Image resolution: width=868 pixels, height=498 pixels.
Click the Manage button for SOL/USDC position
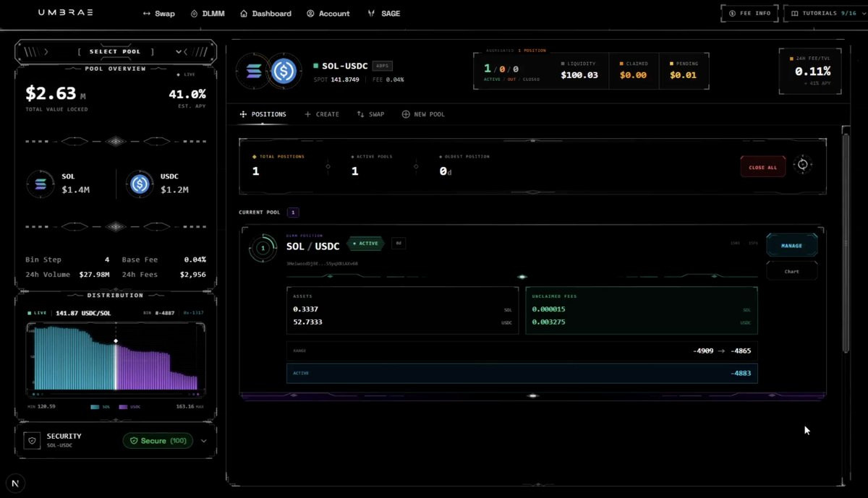click(792, 245)
